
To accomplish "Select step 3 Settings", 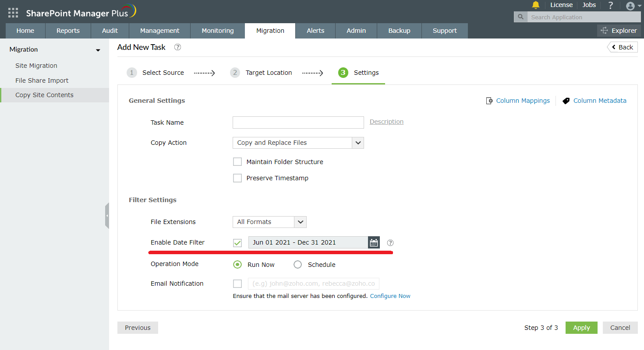I will tap(358, 73).
